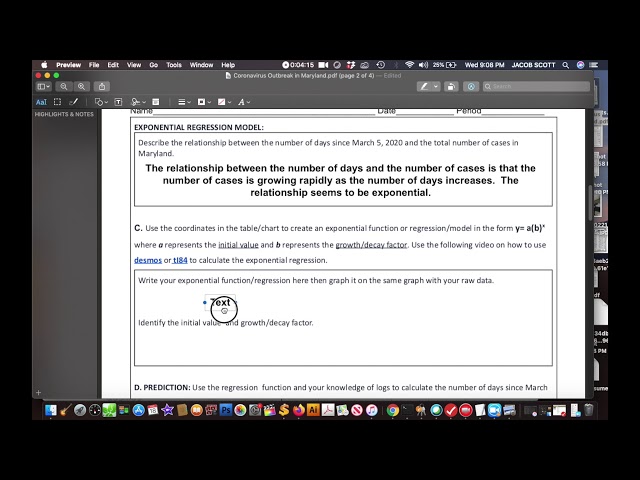The image size is (640, 480).
Task: Expand the line thickness style dropdown
Action: pos(184,102)
